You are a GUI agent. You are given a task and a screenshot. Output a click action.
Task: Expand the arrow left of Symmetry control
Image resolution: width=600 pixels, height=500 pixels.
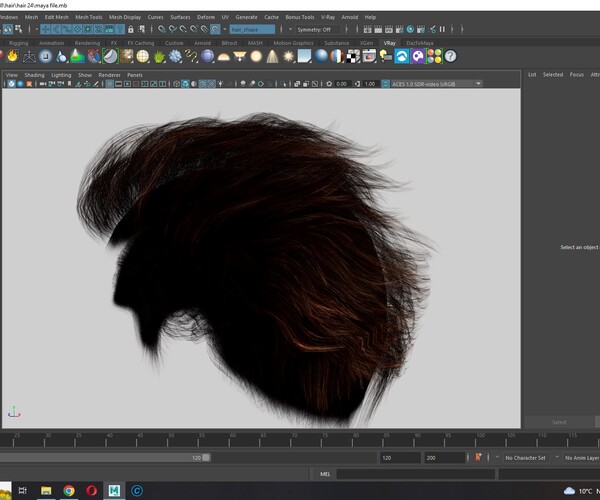[290, 29]
